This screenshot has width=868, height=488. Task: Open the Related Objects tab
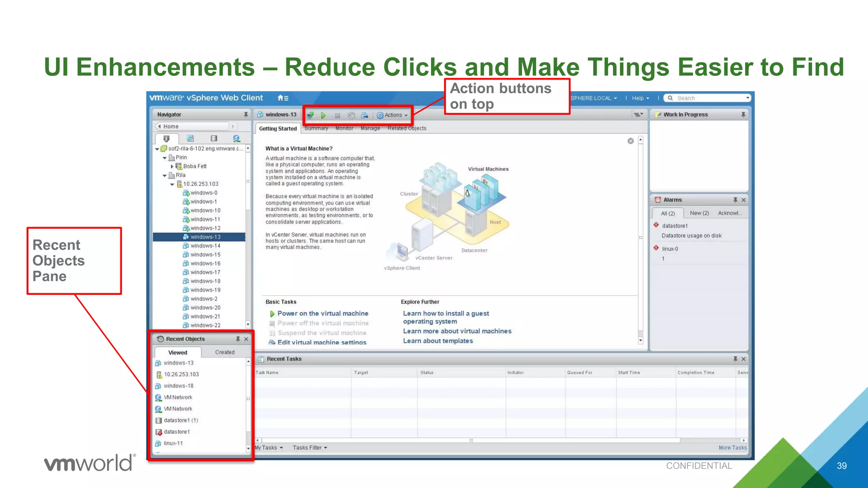pyautogui.click(x=407, y=128)
